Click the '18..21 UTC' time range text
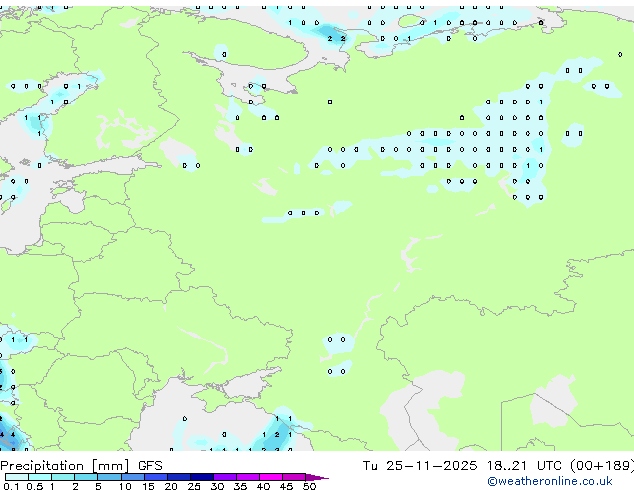634x490 pixels. point(524,466)
